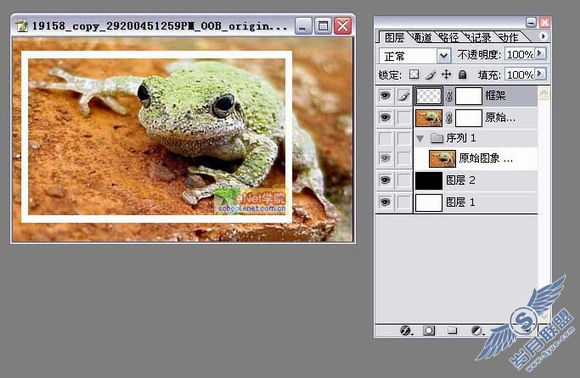The image size is (580, 378).
Task: Close the Layers palette
Action: point(544,23)
